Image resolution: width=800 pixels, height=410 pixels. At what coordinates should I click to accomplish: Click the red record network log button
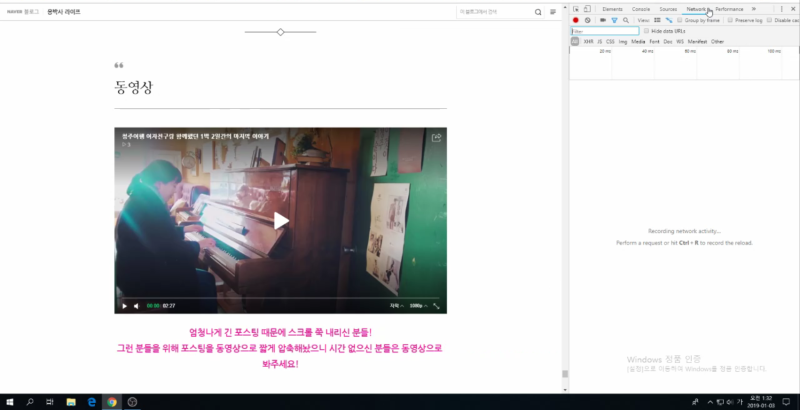click(x=576, y=20)
